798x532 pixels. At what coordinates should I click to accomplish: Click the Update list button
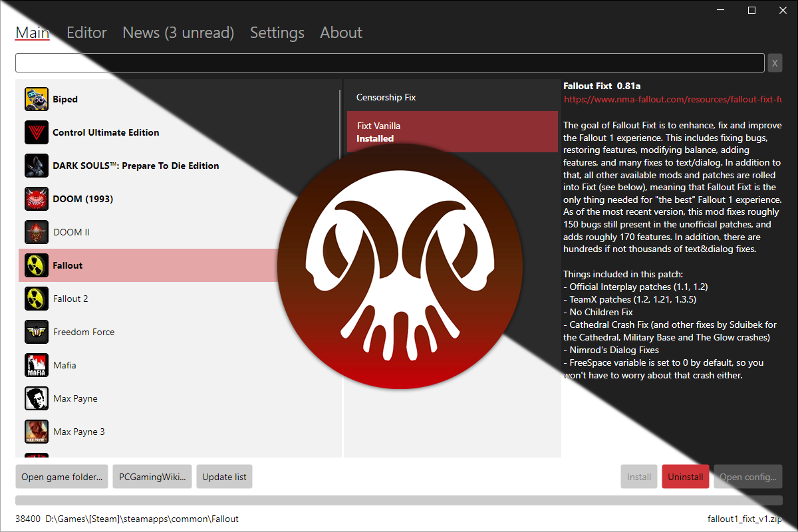224,477
